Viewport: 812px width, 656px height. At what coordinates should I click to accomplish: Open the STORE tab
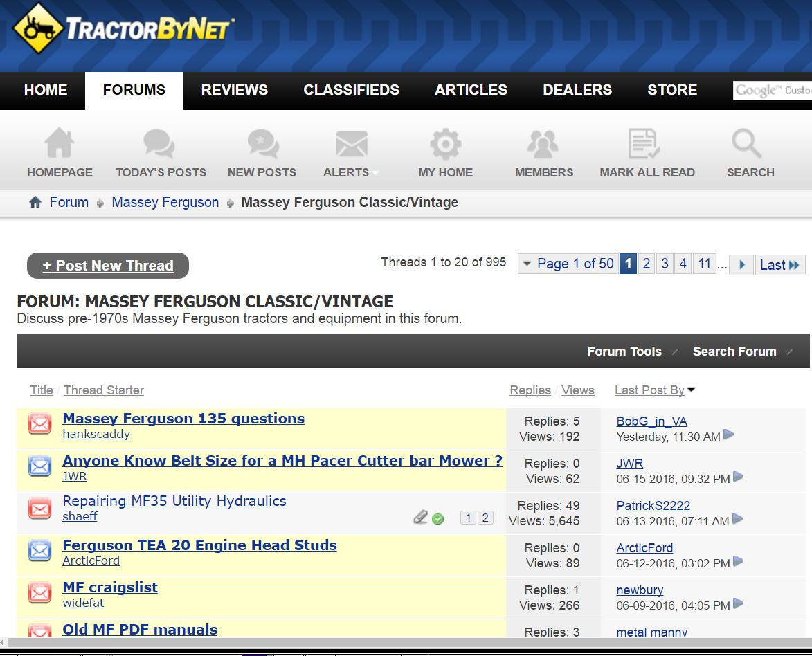[672, 90]
